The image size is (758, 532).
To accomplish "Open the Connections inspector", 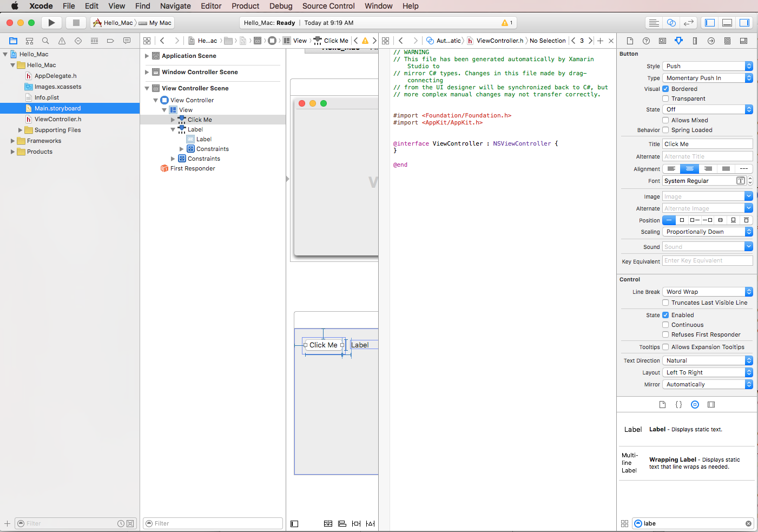I will [x=711, y=41].
